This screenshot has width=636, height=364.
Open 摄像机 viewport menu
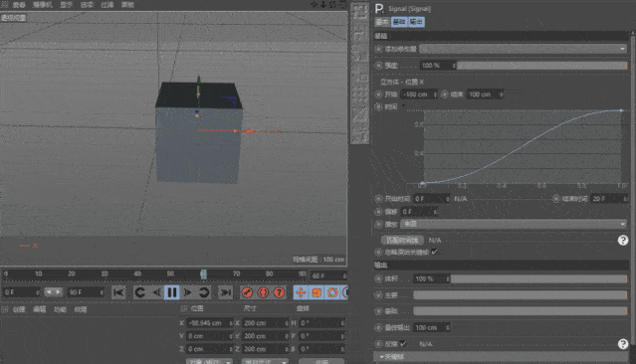pyautogui.click(x=42, y=5)
